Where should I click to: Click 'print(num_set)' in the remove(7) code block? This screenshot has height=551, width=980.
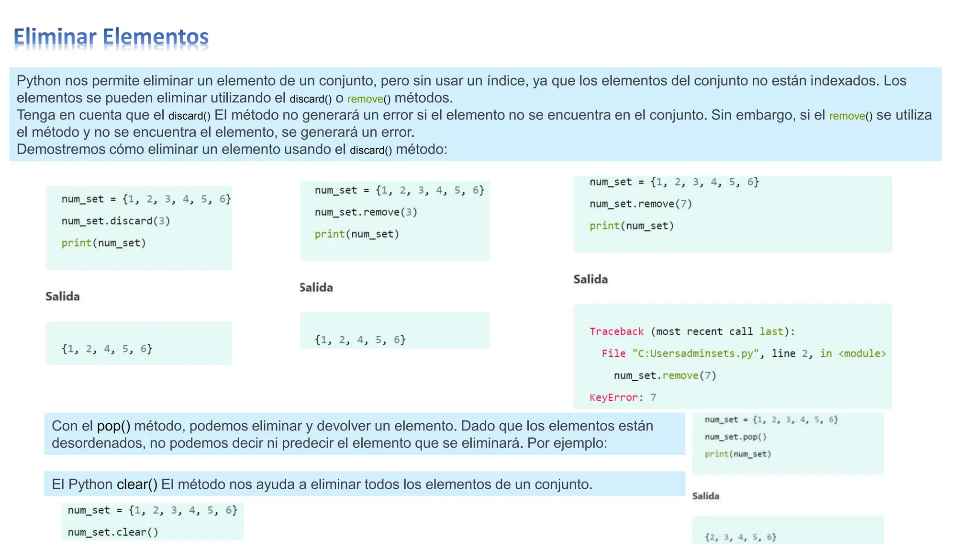coord(632,226)
